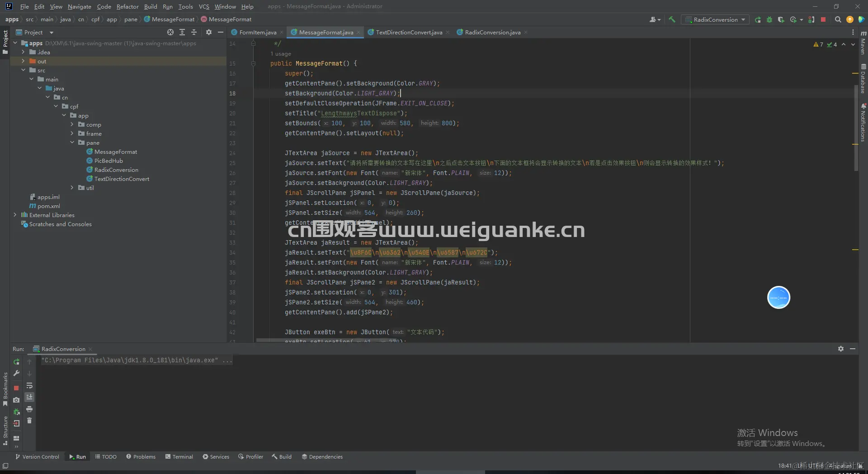Toggle the Project tool window stripe button
Image resolution: width=868 pixels, height=474 pixels.
click(5, 42)
